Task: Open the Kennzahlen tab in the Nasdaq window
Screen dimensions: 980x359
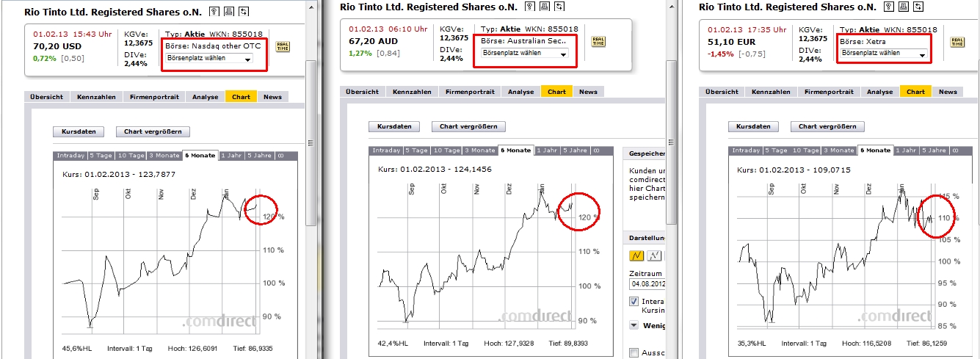Action: (x=96, y=97)
